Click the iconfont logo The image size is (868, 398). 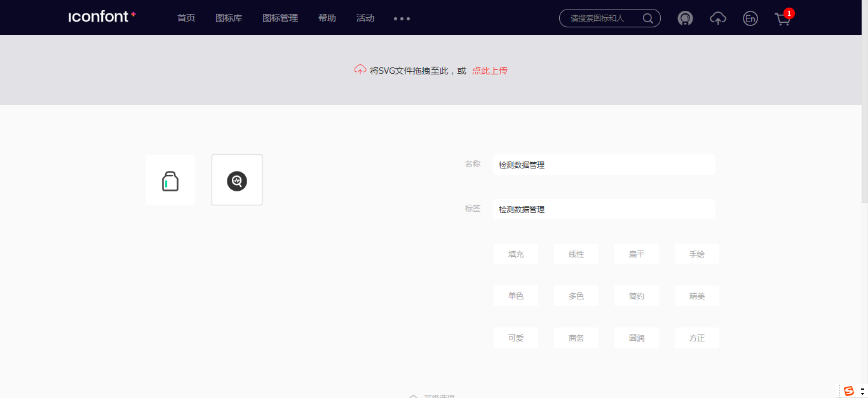tap(100, 17)
